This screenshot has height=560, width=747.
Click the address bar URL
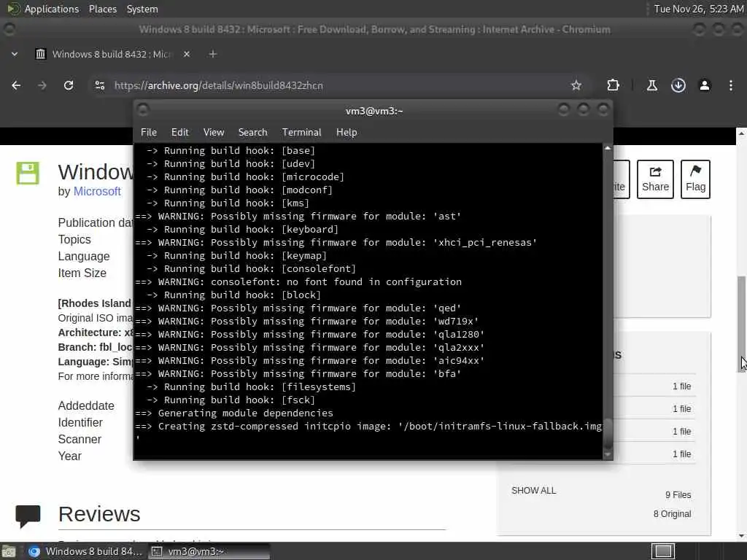pyautogui.click(x=219, y=86)
